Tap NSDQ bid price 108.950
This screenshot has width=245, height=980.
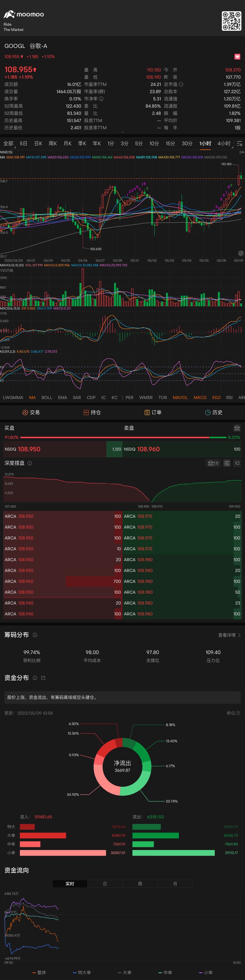pyautogui.click(x=29, y=449)
